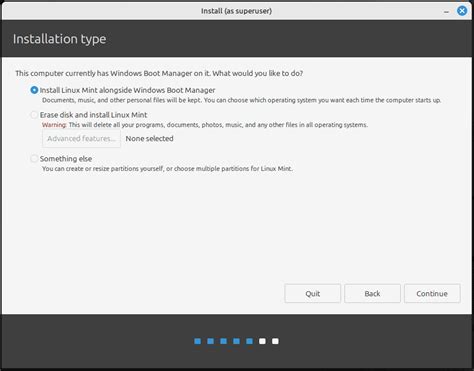Open the Advanced features dialog
The image size is (474, 371).
(x=81, y=139)
